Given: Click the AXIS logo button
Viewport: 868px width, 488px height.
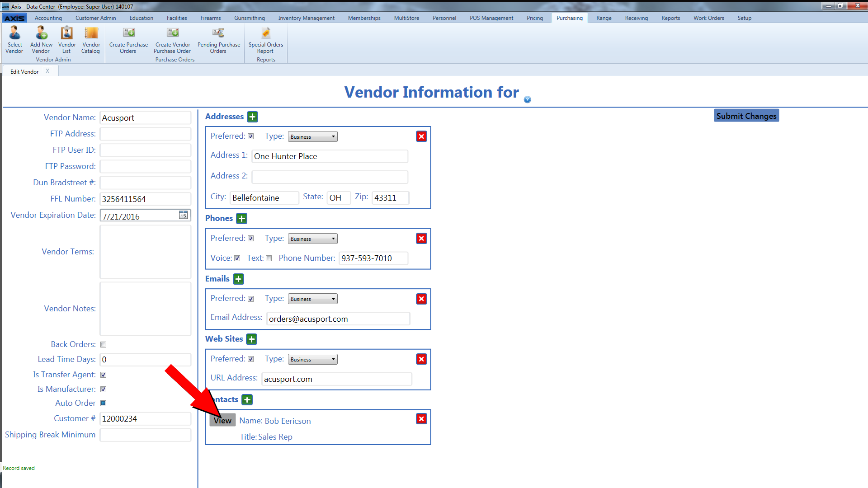Looking at the screenshot, I should point(14,18).
